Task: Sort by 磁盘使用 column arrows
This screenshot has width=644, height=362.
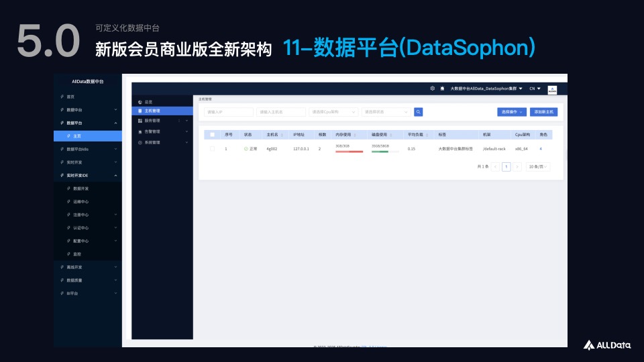Action: (x=391, y=135)
